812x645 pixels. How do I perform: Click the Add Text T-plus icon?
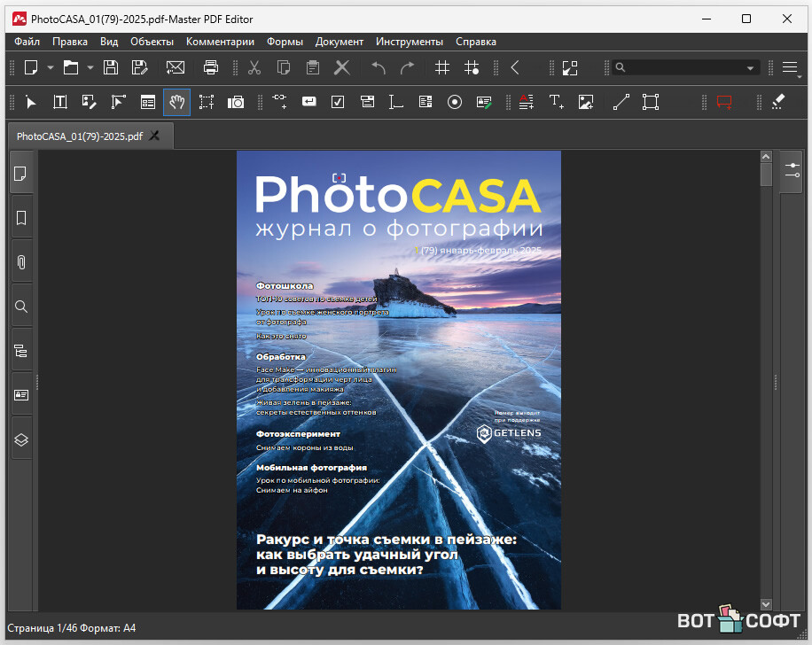pos(556,102)
